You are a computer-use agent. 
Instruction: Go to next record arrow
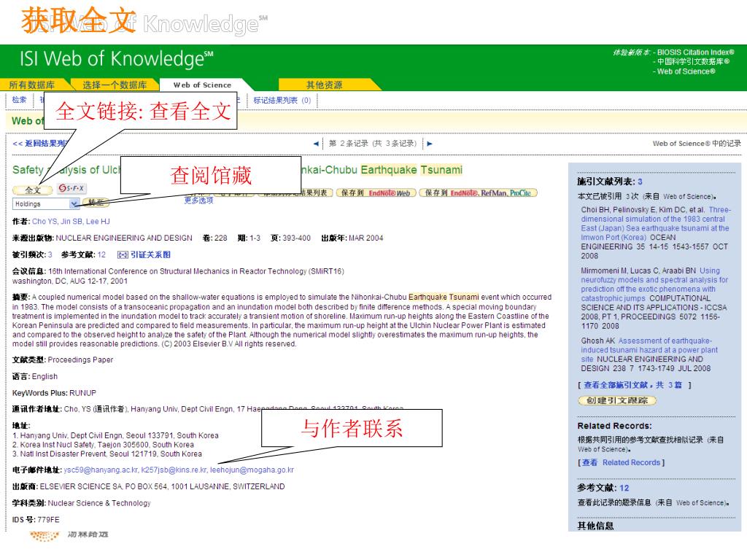point(429,144)
